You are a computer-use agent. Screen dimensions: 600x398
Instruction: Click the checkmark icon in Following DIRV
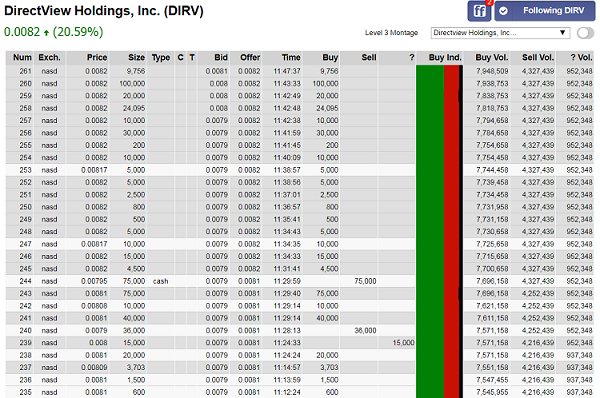click(504, 11)
